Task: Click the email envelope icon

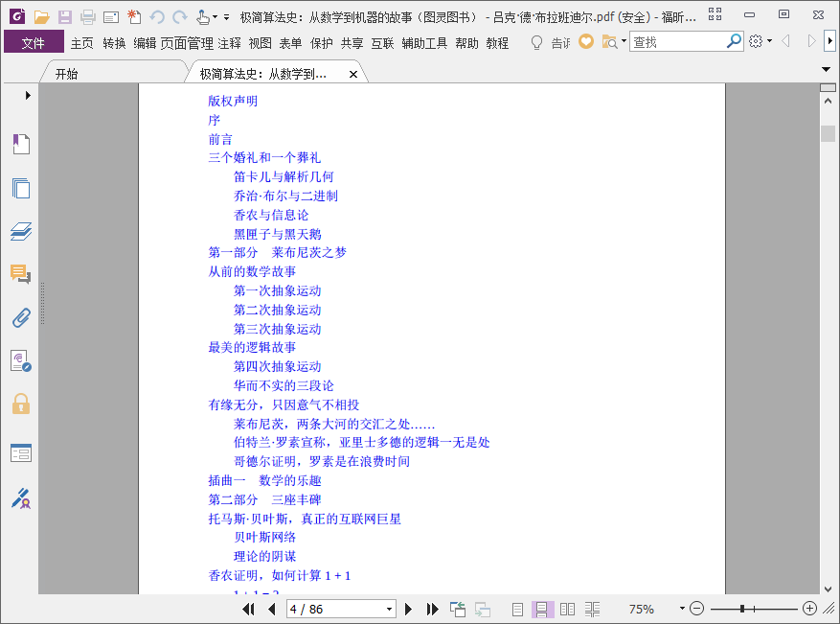Action: (111, 17)
